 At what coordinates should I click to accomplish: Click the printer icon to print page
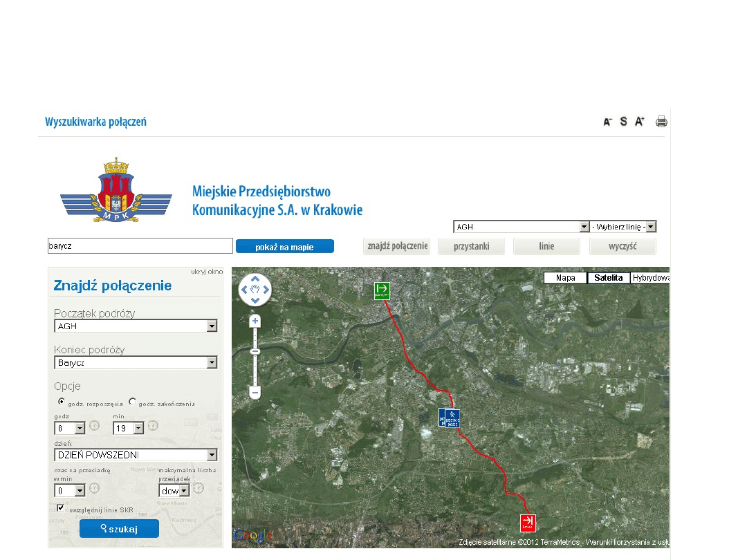pyautogui.click(x=661, y=122)
